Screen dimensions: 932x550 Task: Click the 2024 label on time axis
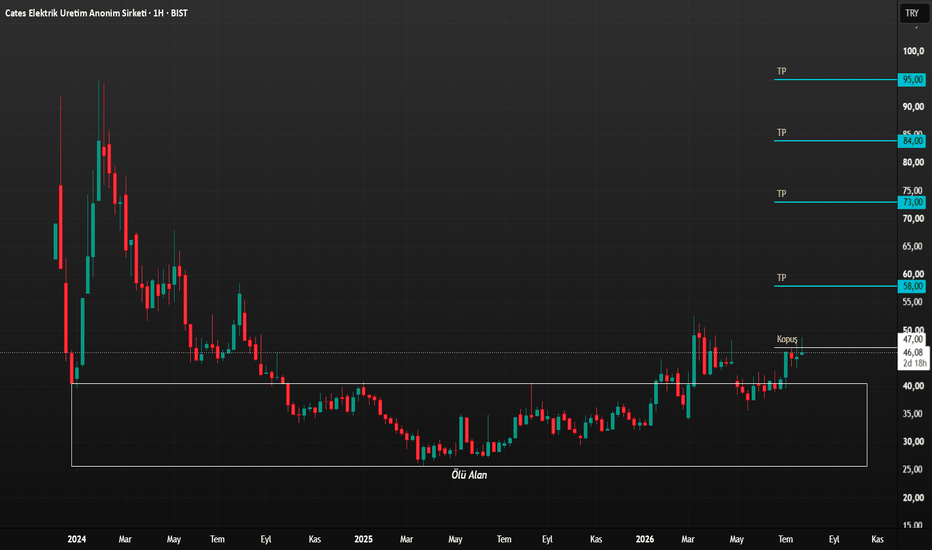click(x=77, y=539)
